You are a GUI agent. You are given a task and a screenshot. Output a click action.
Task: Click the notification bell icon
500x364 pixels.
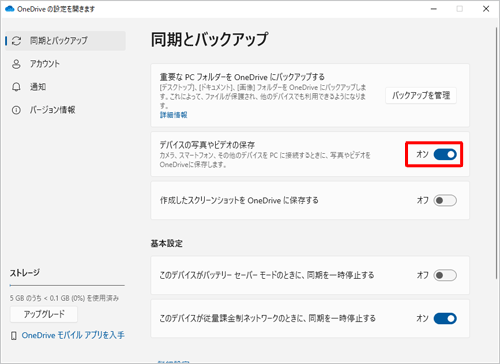(16, 87)
